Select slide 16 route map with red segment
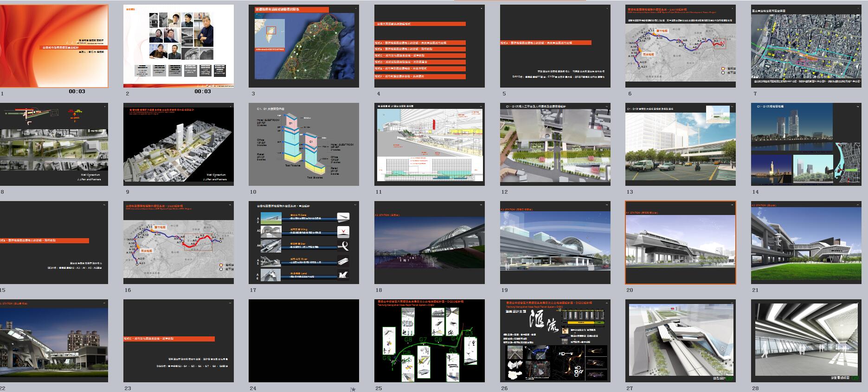 pyautogui.click(x=179, y=242)
